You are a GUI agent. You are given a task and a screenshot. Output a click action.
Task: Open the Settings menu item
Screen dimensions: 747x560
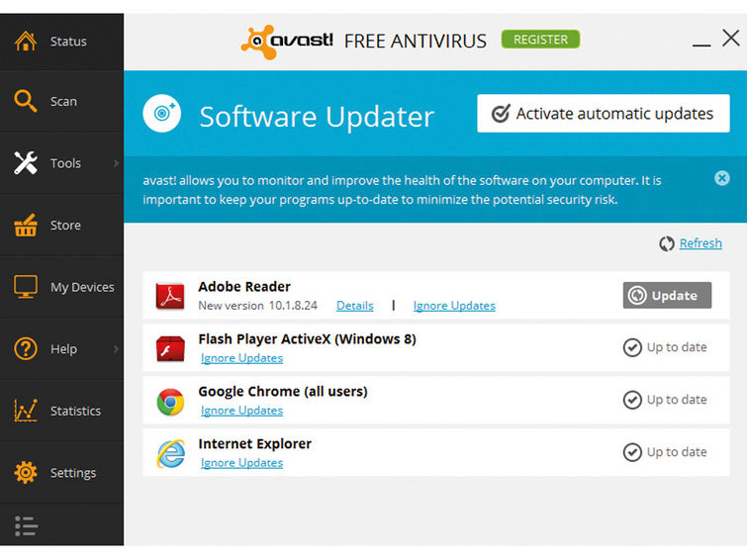pyautogui.click(x=62, y=473)
